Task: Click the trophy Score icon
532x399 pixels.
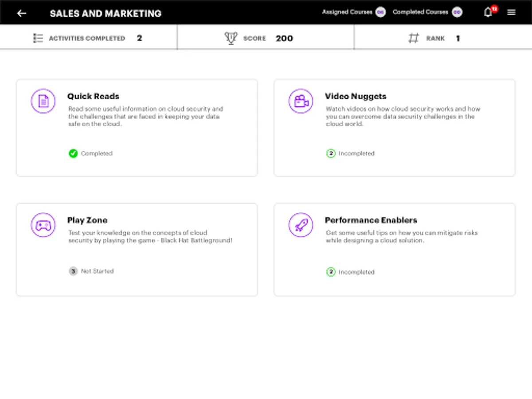Action: pos(231,38)
